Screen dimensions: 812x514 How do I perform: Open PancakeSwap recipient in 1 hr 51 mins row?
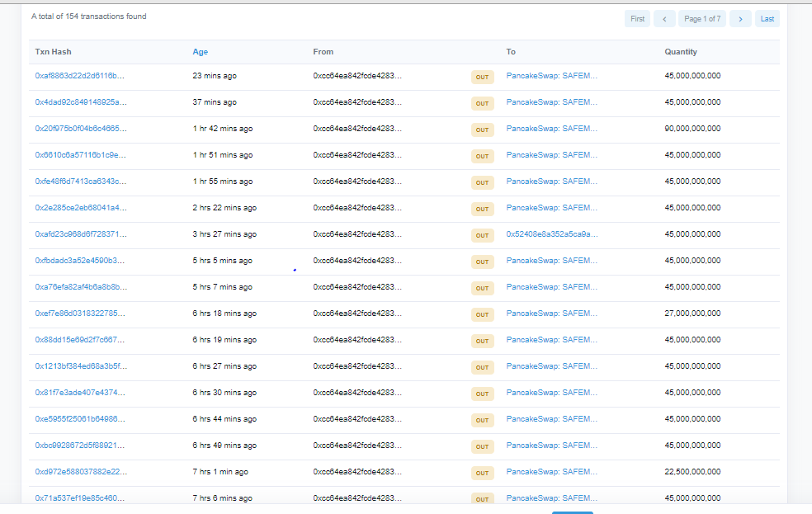(552, 155)
